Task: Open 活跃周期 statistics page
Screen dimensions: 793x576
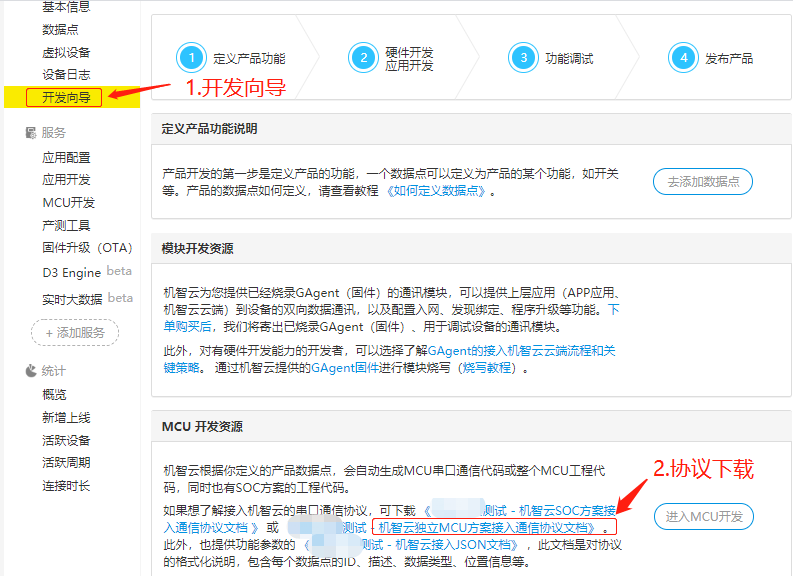Action: [x=66, y=462]
